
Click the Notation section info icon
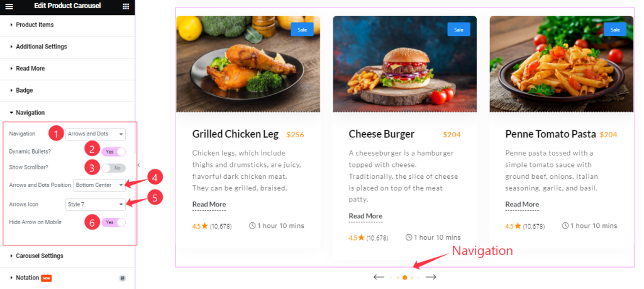pos(122,278)
